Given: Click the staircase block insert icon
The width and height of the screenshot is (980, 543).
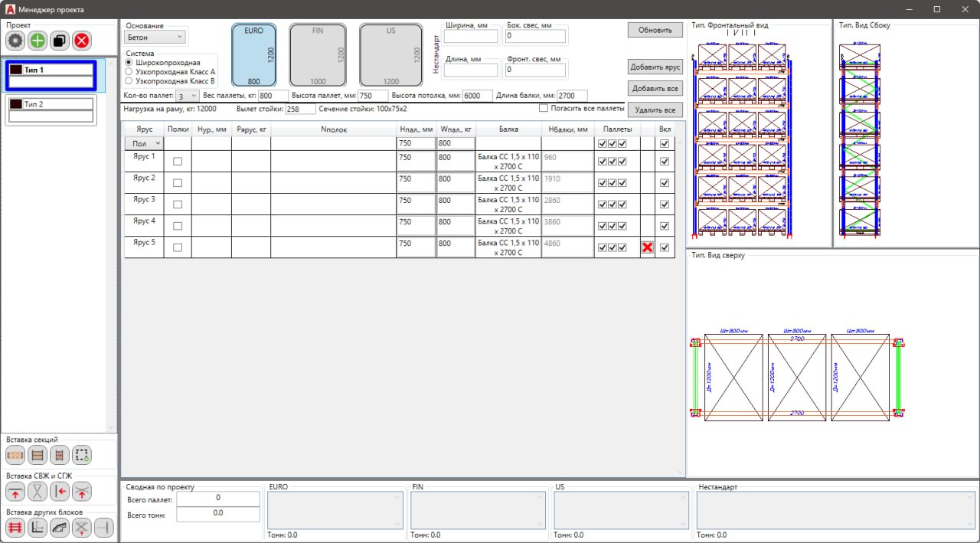Looking at the screenshot, I should tap(60, 527).
